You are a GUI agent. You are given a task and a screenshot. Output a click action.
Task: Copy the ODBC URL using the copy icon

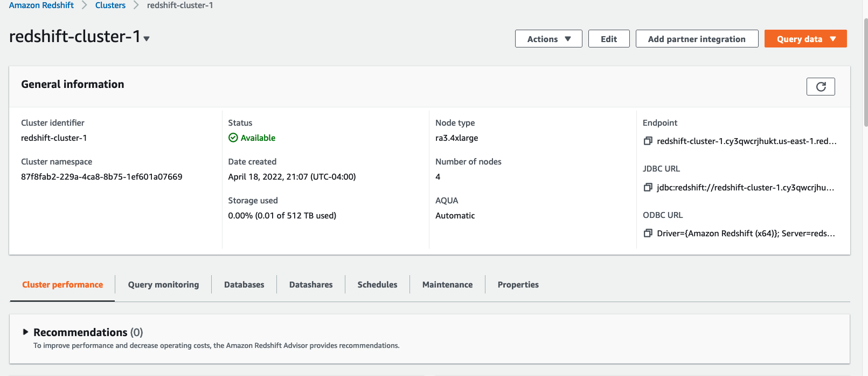coord(648,233)
